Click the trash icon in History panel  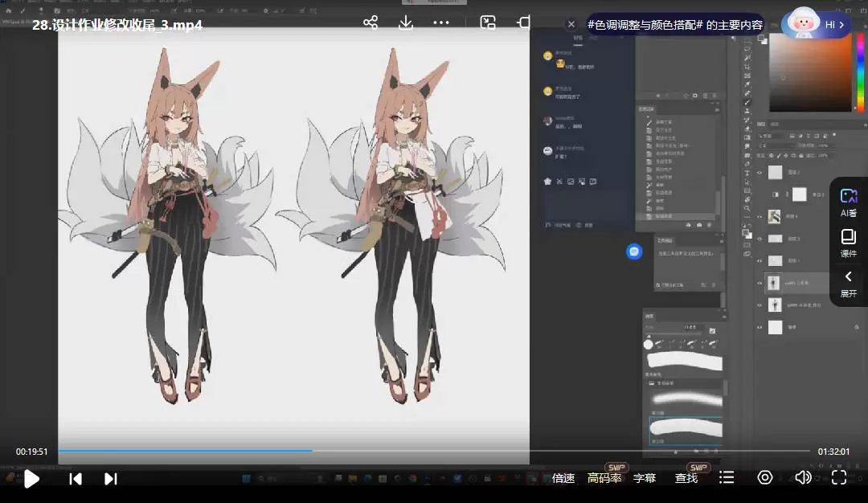[709, 225]
